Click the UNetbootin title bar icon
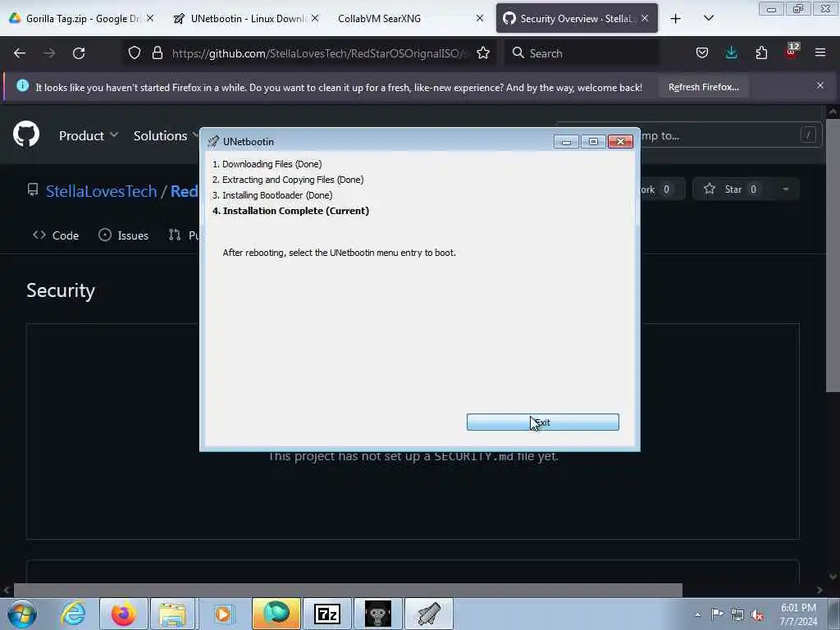 click(x=213, y=141)
